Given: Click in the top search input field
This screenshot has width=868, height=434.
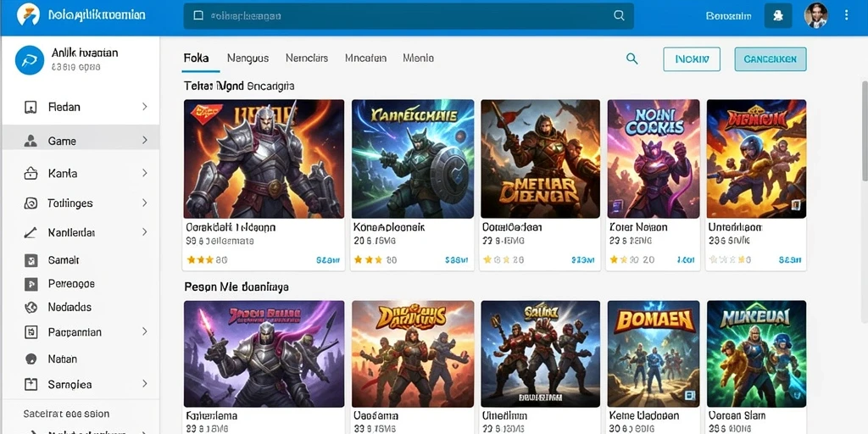Looking at the screenshot, I should (x=408, y=15).
